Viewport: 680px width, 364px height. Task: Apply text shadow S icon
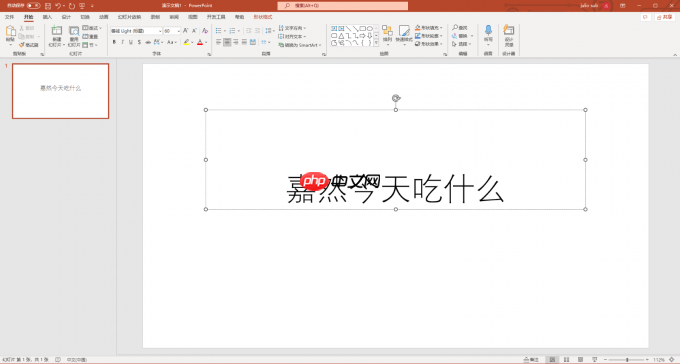pos(139,42)
